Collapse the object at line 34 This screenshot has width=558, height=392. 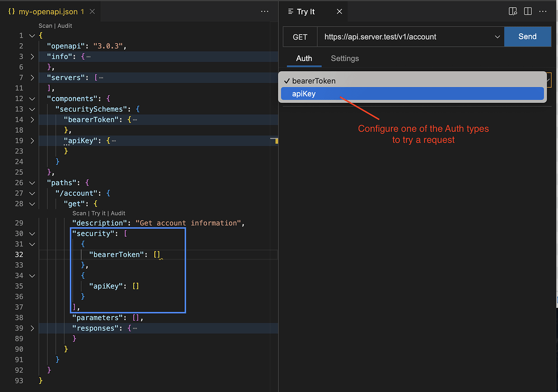click(32, 275)
